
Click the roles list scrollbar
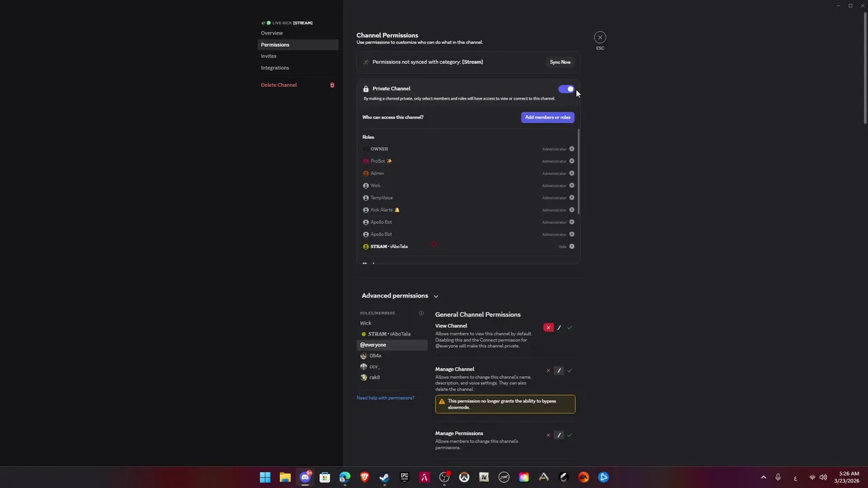(x=578, y=171)
